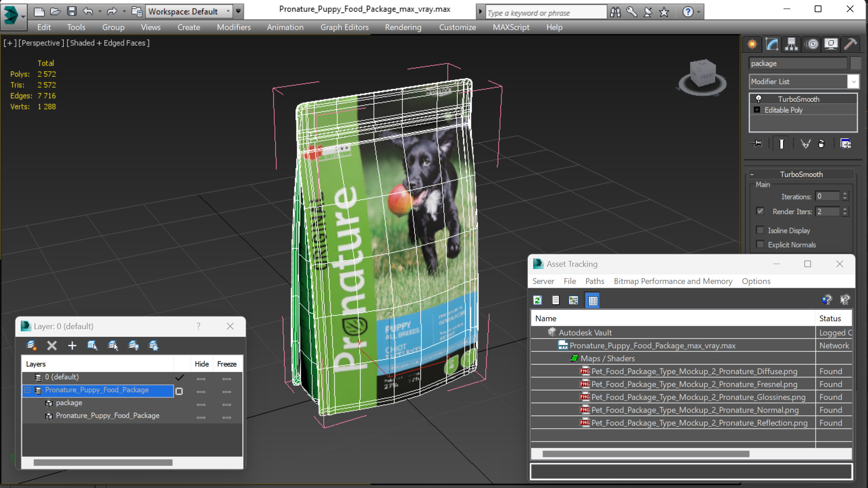This screenshot has width=868, height=488.
Task: Click the Iterations spinner arrows
Action: tap(845, 196)
